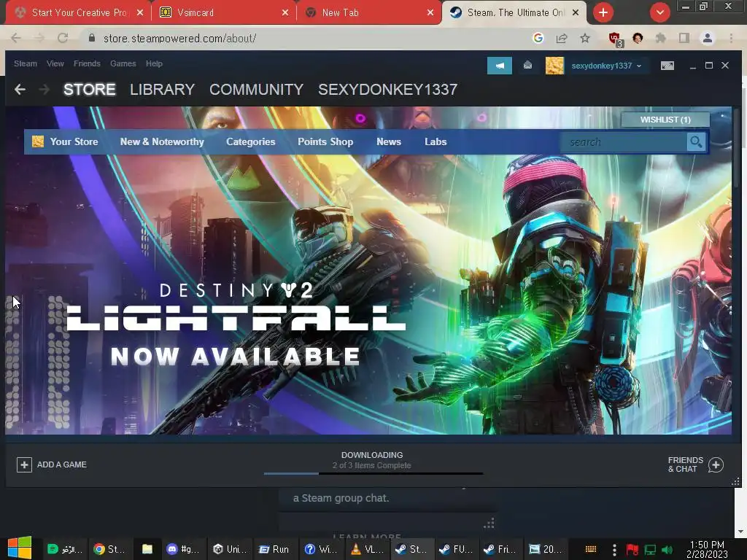Click the ADD A GAME label
747x560 pixels.
coord(62,464)
